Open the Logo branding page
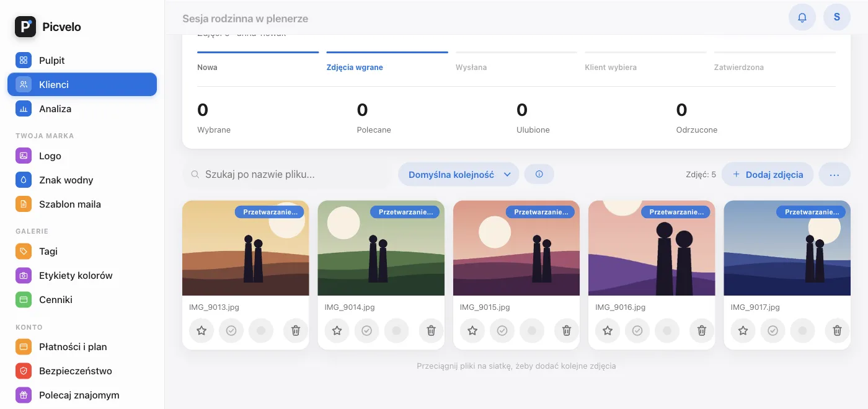This screenshot has height=409, width=868. coord(82,156)
